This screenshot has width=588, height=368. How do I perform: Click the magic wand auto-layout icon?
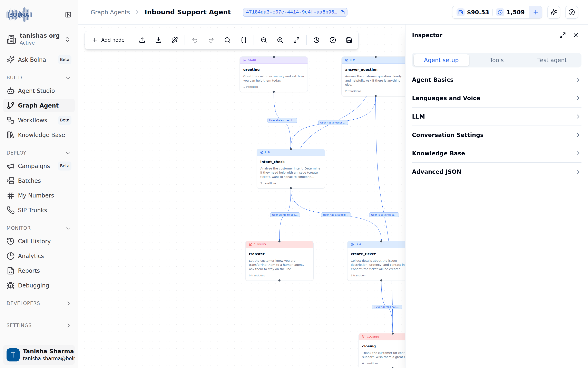click(175, 40)
